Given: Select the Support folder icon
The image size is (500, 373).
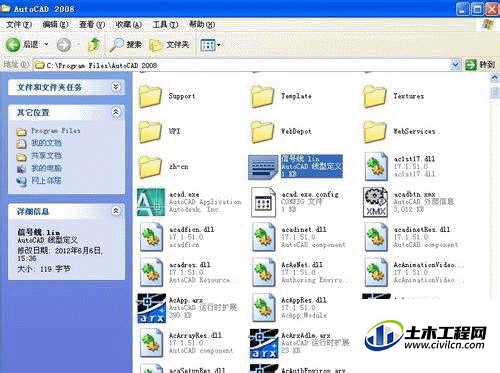Looking at the screenshot, I should click(150, 96).
